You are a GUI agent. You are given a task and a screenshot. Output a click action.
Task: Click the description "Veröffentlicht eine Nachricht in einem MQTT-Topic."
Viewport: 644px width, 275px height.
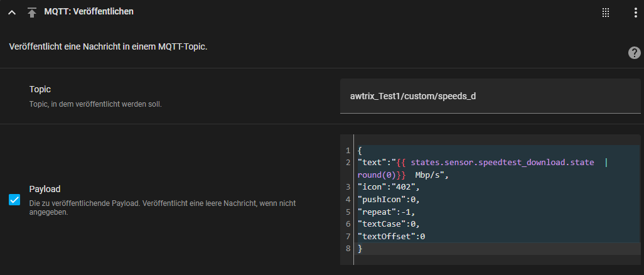(108, 47)
